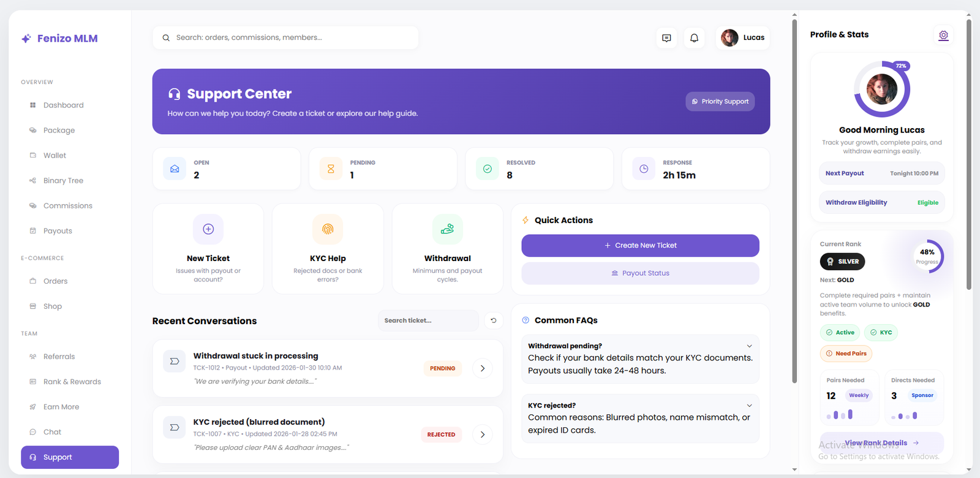Click the Withdraw Eligibility row
Viewport: 980px width, 478px height.
[x=882, y=203]
